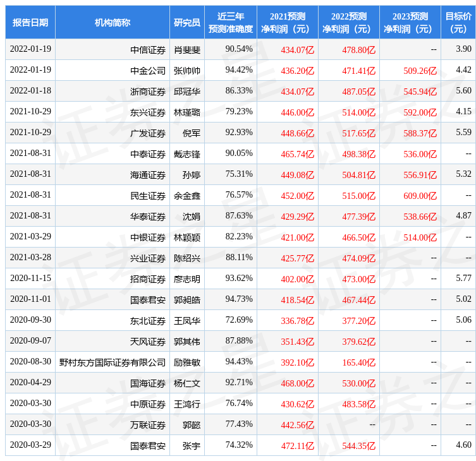Click the 2023 forecast 592.00亿
Screen dimensions: 476x461
click(x=420, y=112)
